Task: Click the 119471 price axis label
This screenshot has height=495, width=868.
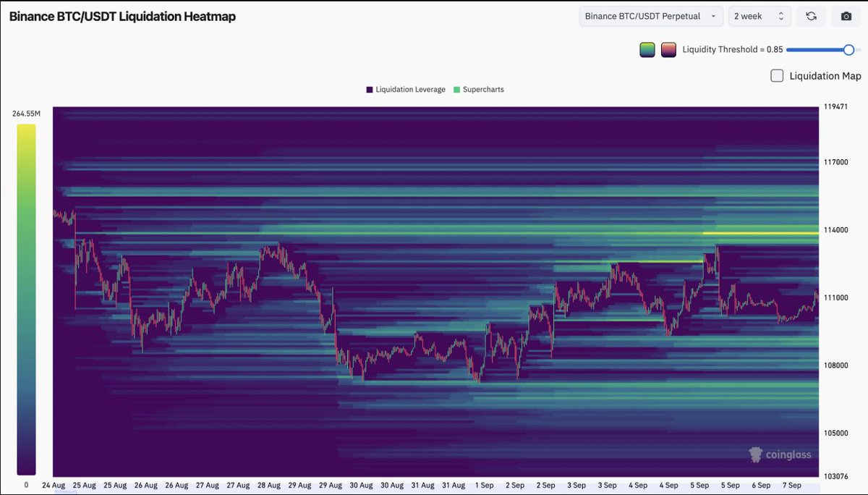Action: pos(834,106)
